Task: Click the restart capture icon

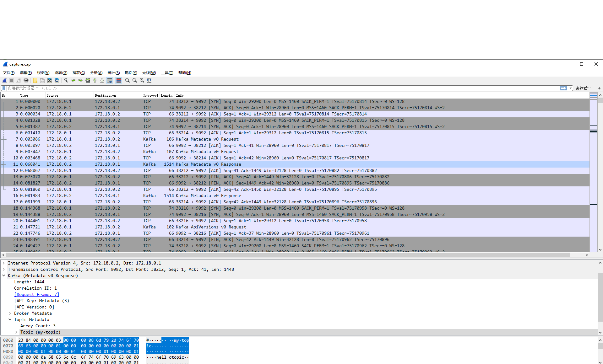Action: point(19,80)
